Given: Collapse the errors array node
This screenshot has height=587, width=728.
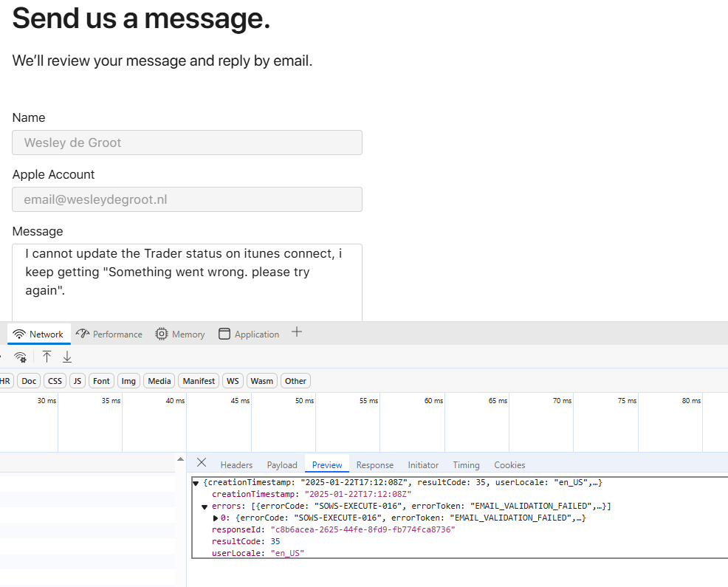Looking at the screenshot, I should point(205,507).
